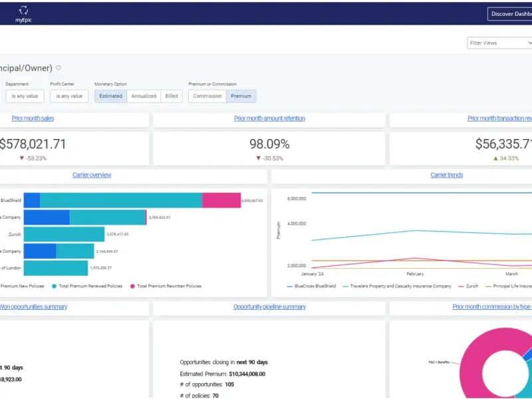Click the Total Premium Rewritten Policies legend dot
Screen dimensions: 532x399
(132, 286)
